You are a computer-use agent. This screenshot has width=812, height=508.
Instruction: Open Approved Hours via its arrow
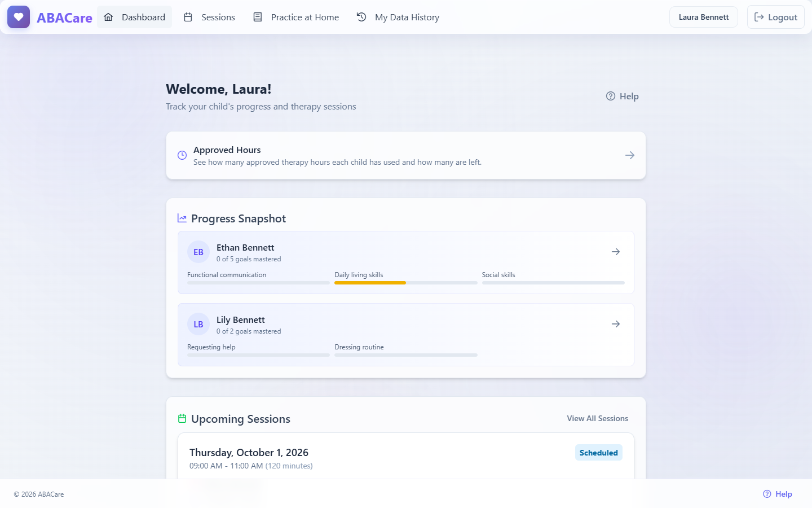coord(630,155)
